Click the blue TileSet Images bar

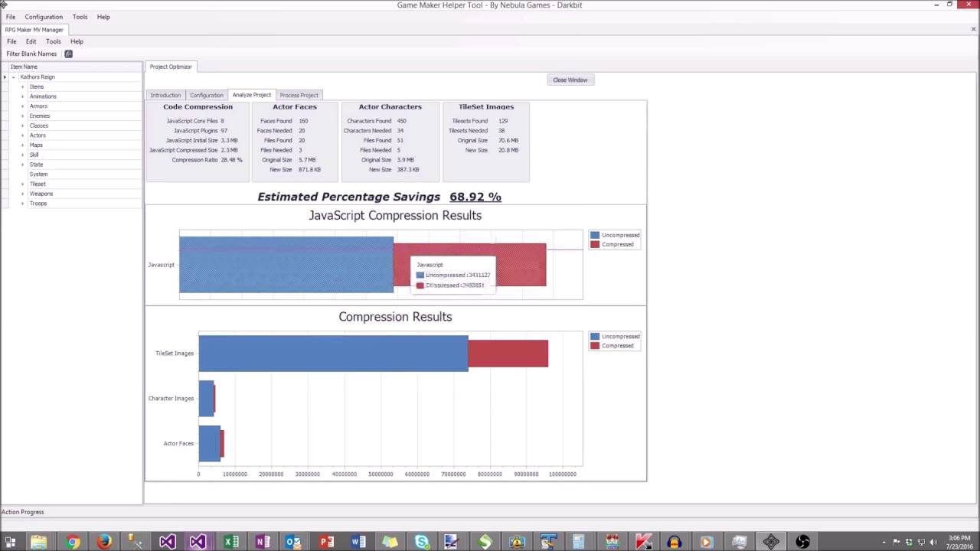333,354
